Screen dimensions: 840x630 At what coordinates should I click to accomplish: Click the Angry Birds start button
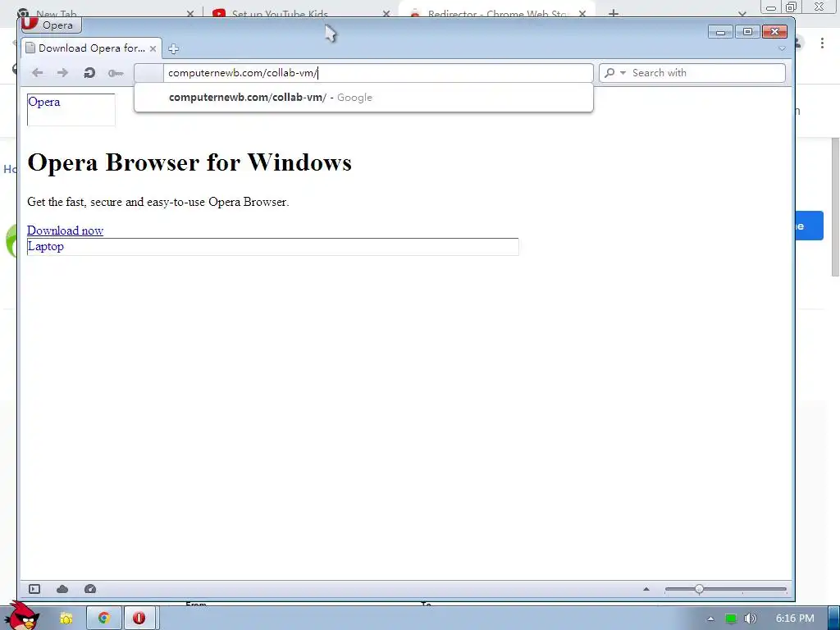[x=21, y=616]
